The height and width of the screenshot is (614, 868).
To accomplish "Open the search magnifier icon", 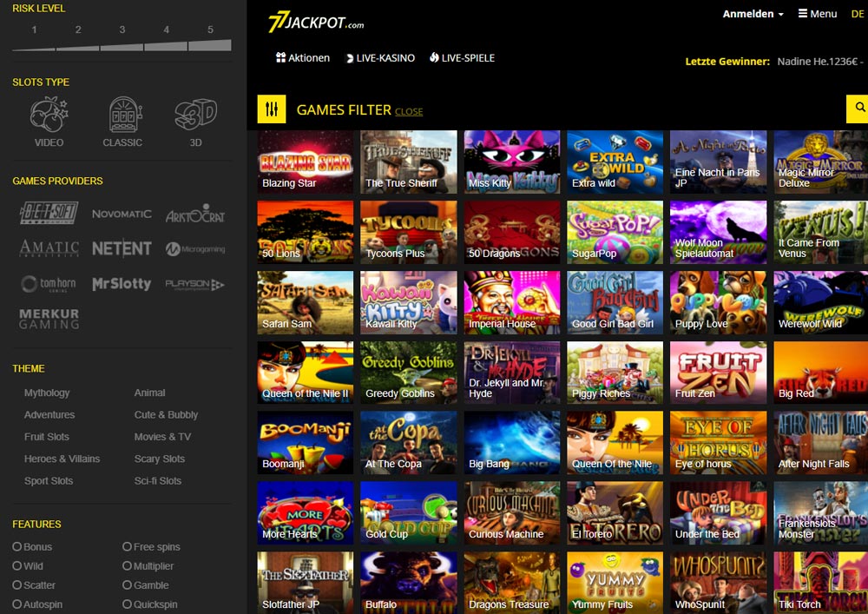I will (x=859, y=108).
